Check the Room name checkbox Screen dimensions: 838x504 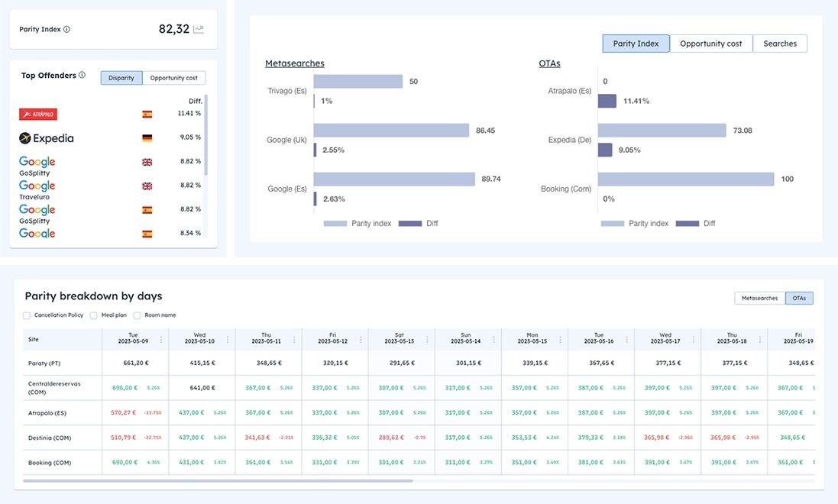(137, 315)
